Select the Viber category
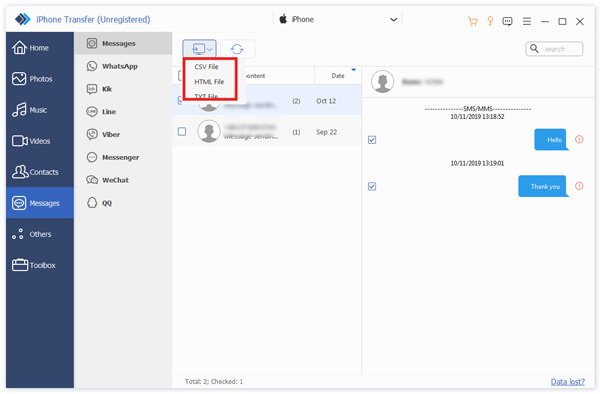The image size is (600, 394). click(x=123, y=134)
